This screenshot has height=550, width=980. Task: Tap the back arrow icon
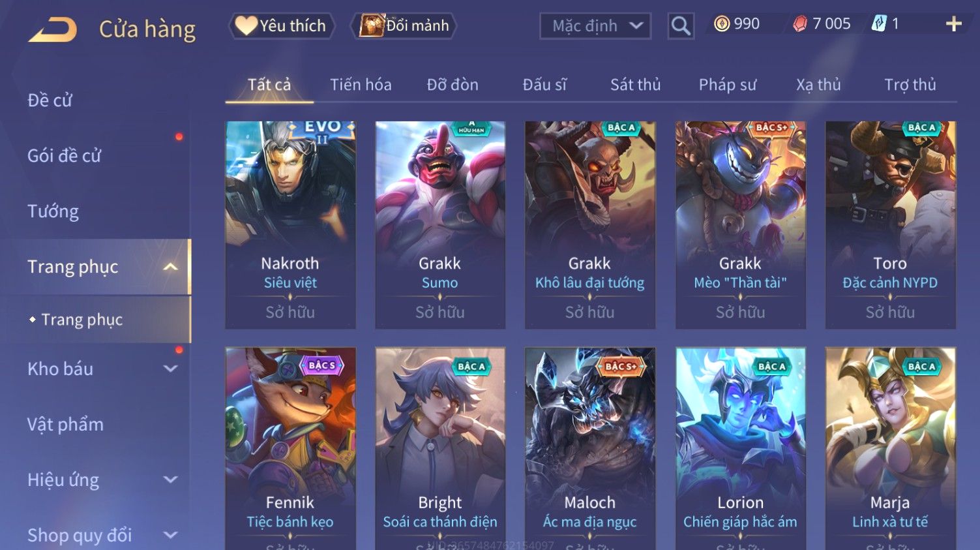53,29
